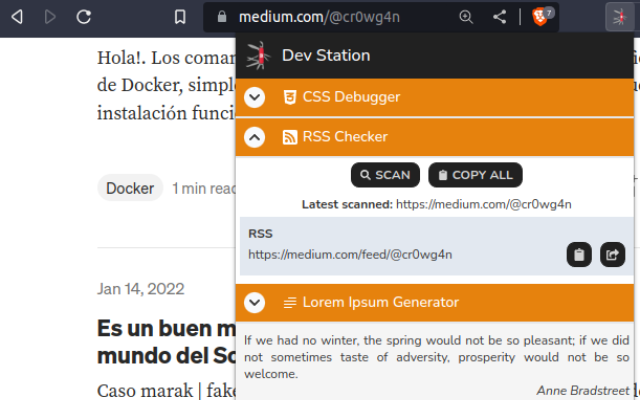Click the latest scanned URL text
640x400 pixels.
pyautogui.click(x=484, y=204)
